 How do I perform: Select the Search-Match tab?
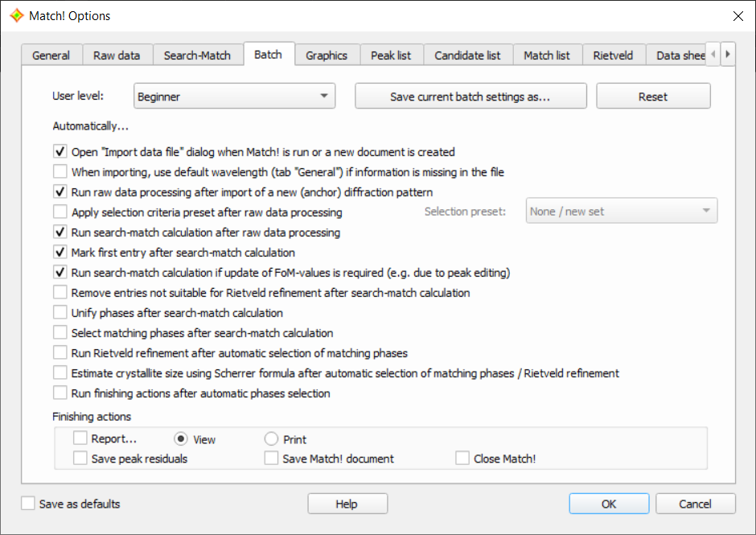coord(197,56)
